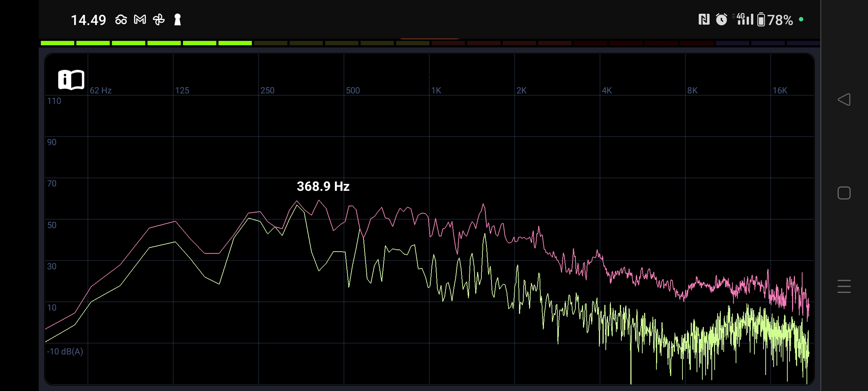
Task: Tap the Android home square button
Action: pyautogui.click(x=844, y=193)
